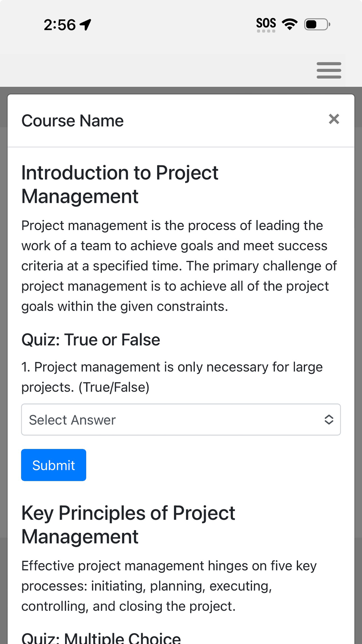The image size is (362, 644).
Task: Open the Select Answer dropdown
Action: [x=174, y=420]
